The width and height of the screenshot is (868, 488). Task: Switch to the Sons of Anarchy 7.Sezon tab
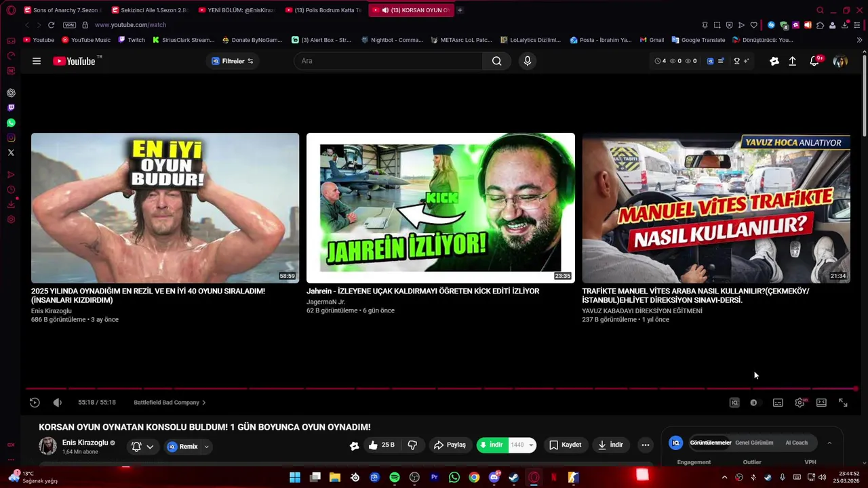pos(62,10)
